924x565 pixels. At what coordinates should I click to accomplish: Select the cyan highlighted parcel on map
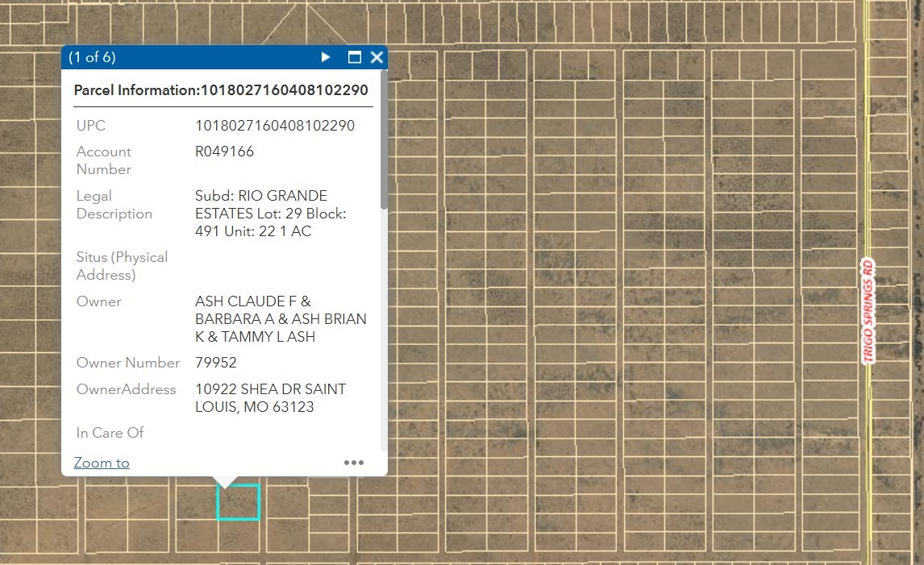pyautogui.click(x=238, y=502)
